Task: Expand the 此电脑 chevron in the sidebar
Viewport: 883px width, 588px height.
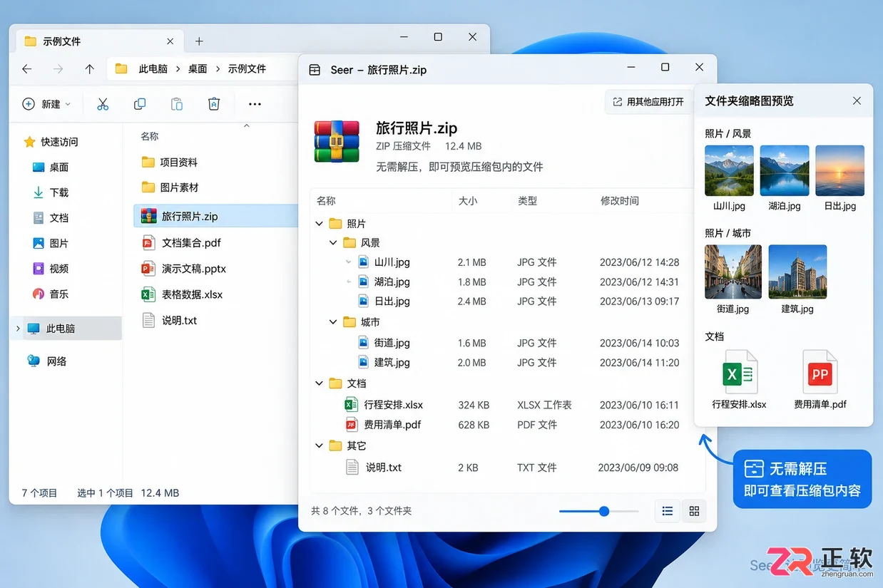Action: (x=18, y=329)
